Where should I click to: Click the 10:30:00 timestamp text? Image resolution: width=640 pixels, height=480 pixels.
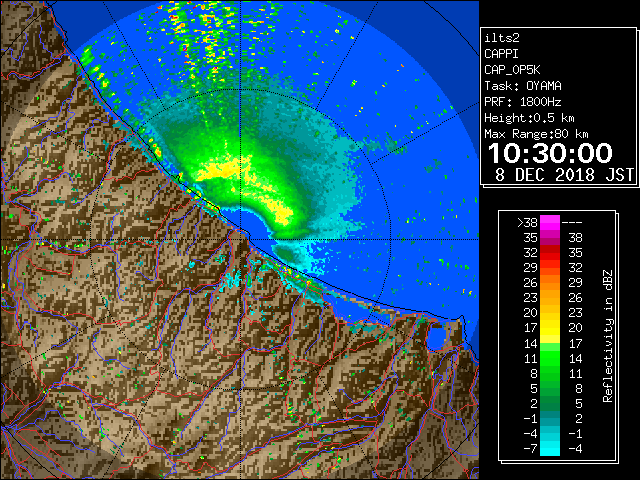tap(550, 153)
